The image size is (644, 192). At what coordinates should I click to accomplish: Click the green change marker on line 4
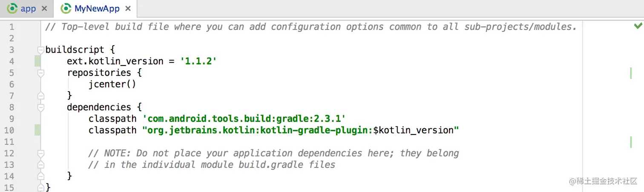click(38, 61)
